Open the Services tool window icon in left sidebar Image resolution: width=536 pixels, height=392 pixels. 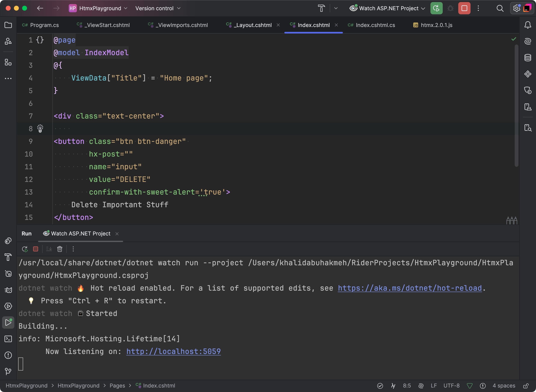[8, 306]
